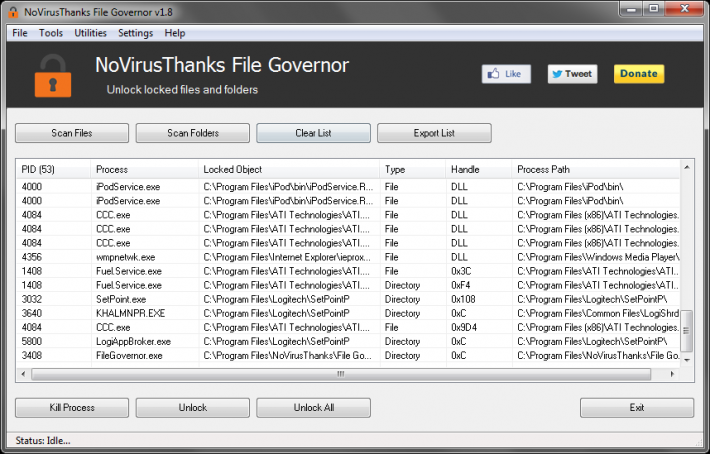The width and height of the screenshot is (710, 454).
Task: Click PID 4356 cell
Action: tap(32, 257)
